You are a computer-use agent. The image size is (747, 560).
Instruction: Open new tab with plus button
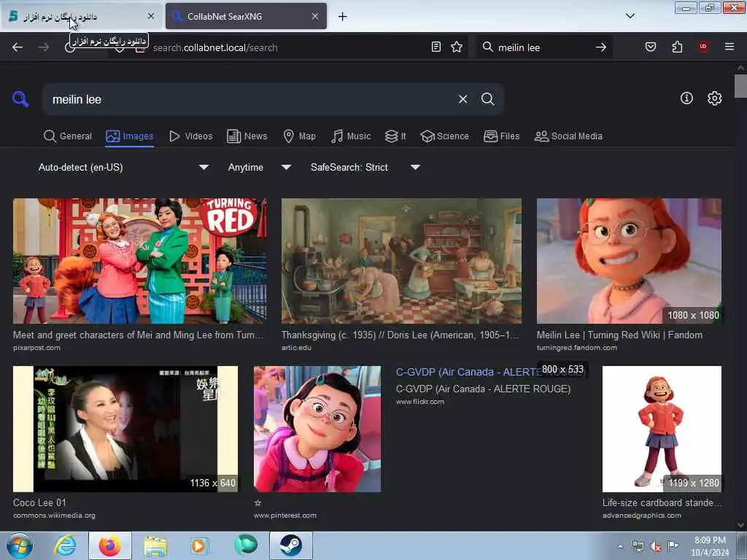342,17
